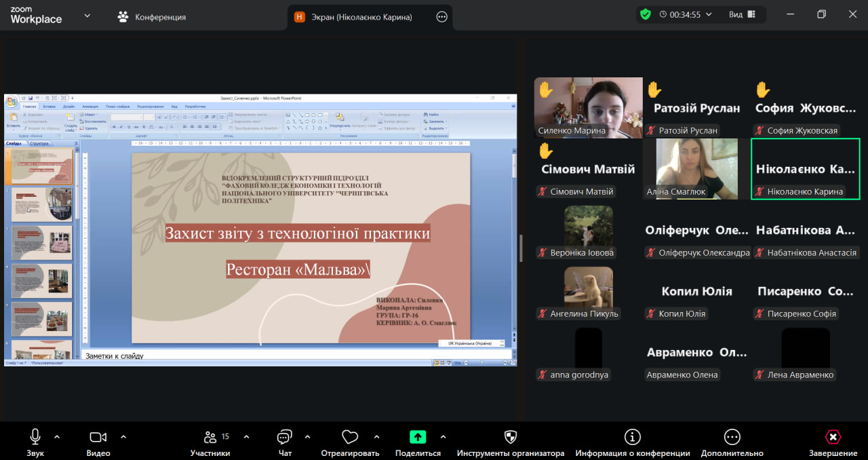
Task: Click the Отреагировать heart icon
Action: (350, 437)
